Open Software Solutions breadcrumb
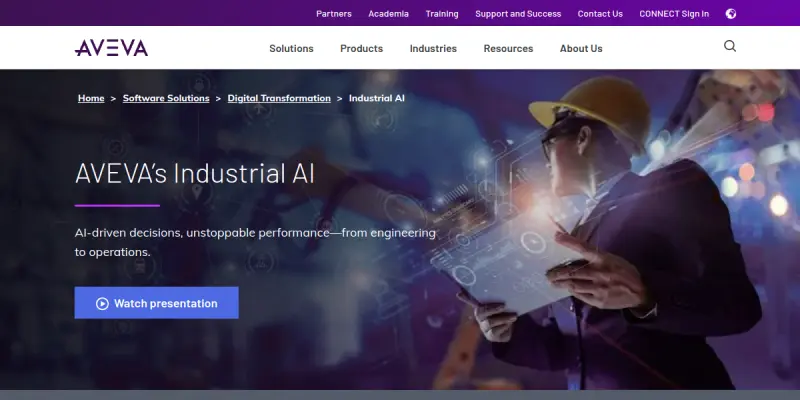 pyautogui.click(x=166, y=98)
